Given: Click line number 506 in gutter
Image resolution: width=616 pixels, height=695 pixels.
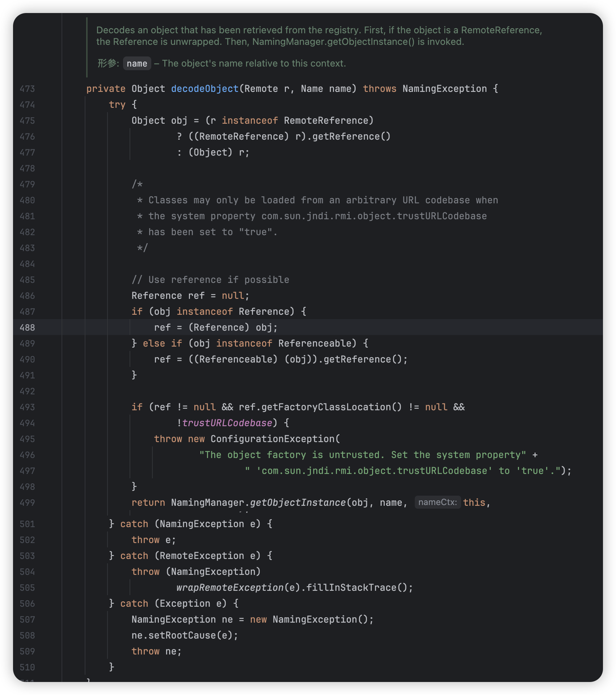Looking at the screenshot, I should coord(28,604).
